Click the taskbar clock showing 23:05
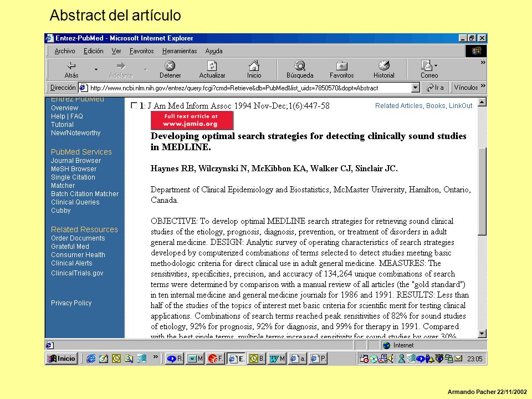Screen dimensions: 532x399 (x=474, y=359)
